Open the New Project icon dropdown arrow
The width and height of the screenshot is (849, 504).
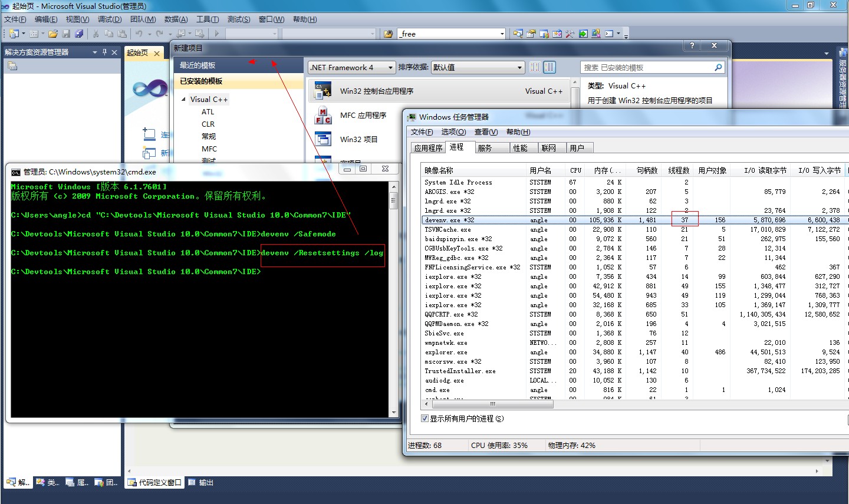24,34
